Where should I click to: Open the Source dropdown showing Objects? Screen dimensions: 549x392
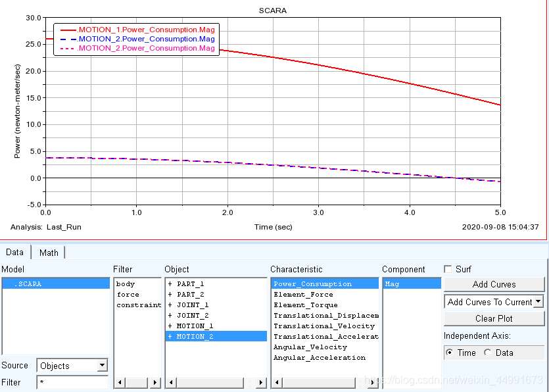click(x=102, y=366)
